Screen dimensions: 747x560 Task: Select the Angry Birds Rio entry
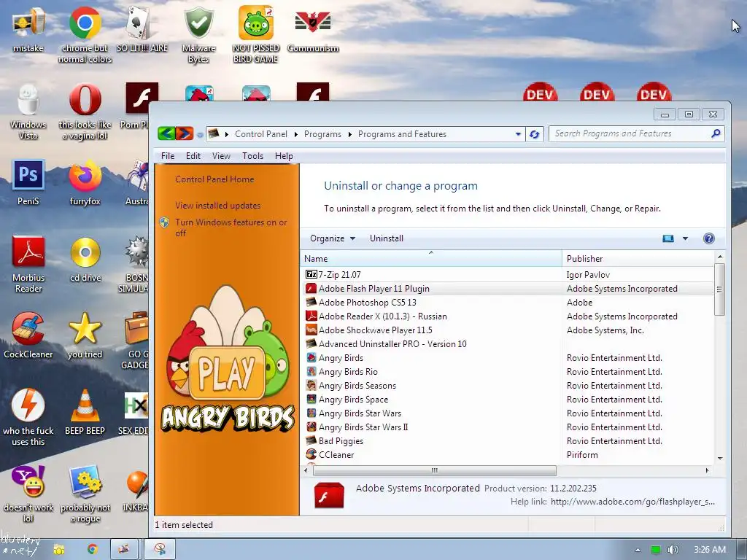[508, 371]
